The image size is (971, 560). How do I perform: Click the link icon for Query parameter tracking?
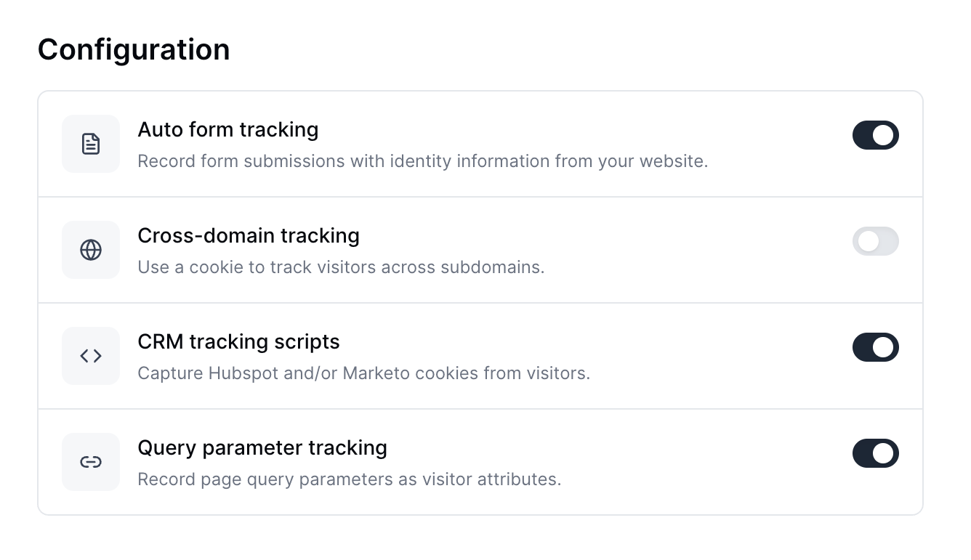point(91,462)
